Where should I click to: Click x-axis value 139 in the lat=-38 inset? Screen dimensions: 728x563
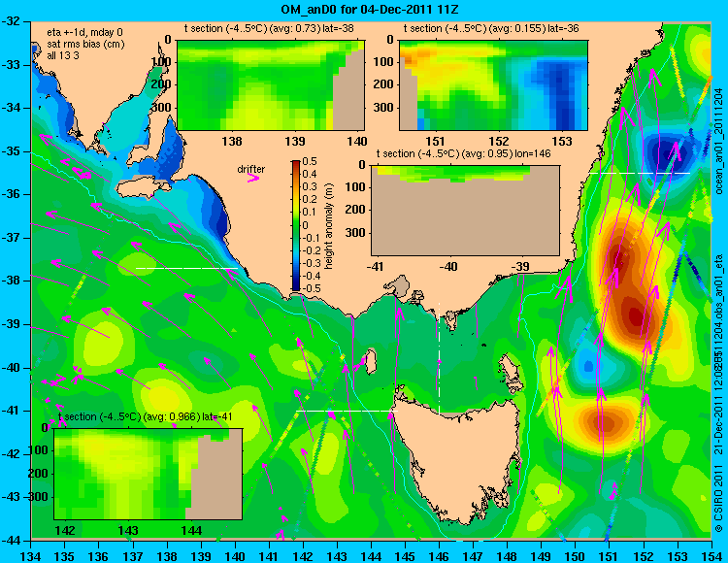pos(295,141)
